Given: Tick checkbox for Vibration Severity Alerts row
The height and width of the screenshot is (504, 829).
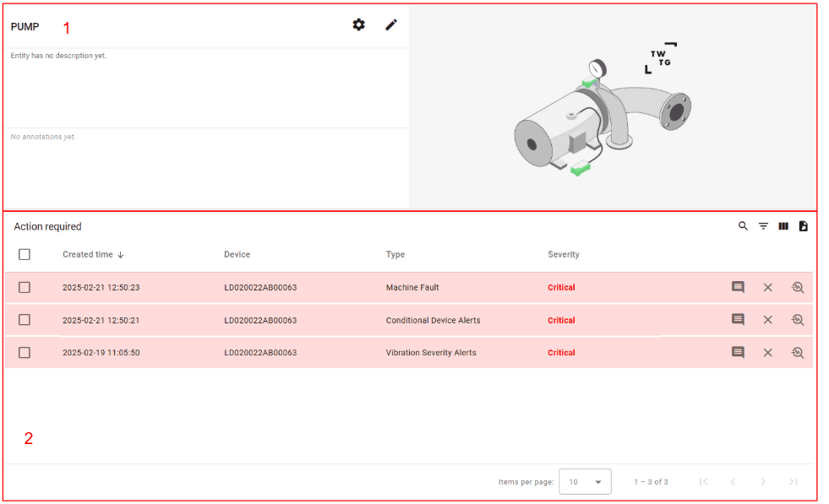Looking at the screenshot, I should click(x=25, y=352).
